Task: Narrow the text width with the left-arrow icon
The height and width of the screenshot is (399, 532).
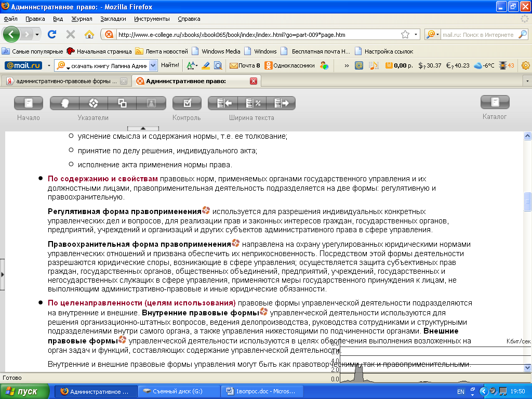Action: coord(223,103)
